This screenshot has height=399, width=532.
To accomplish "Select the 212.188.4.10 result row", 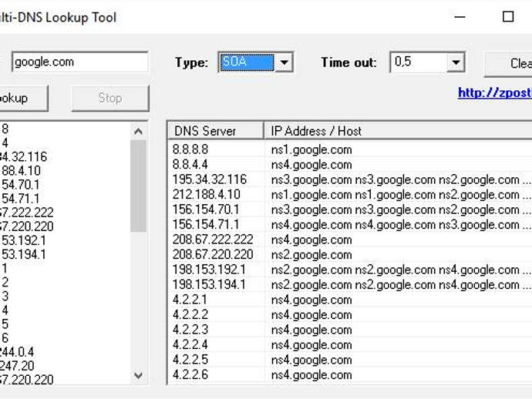I will point(350,195).
